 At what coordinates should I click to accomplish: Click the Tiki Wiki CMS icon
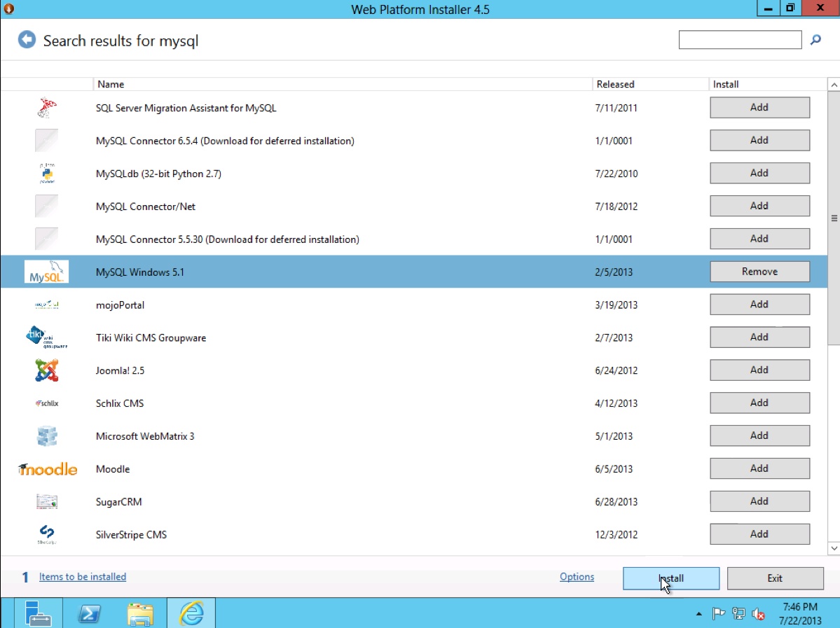(47, 337)
